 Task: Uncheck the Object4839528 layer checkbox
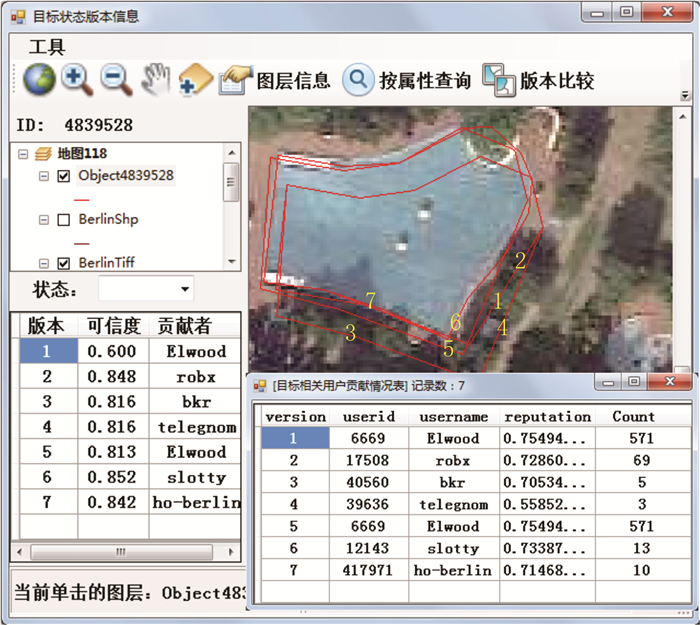(x=64, y=176)
